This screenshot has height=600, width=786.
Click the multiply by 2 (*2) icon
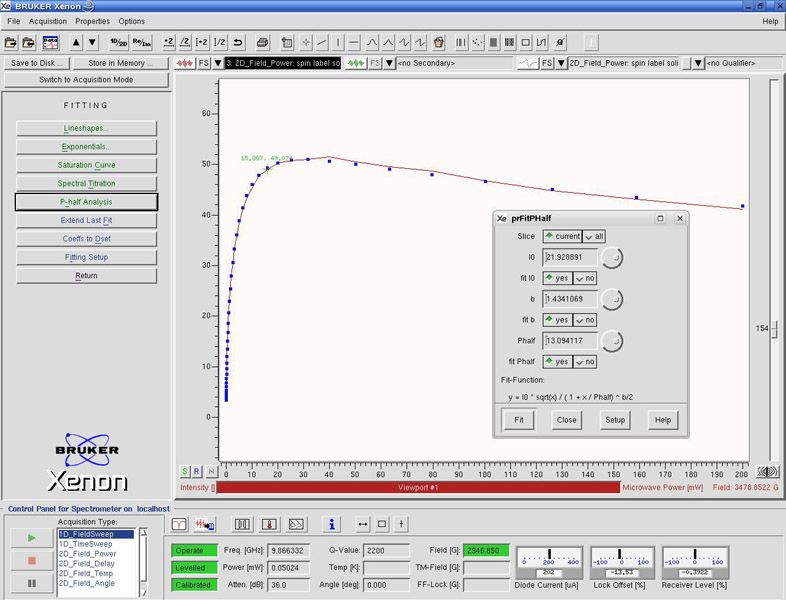point(169,43)
